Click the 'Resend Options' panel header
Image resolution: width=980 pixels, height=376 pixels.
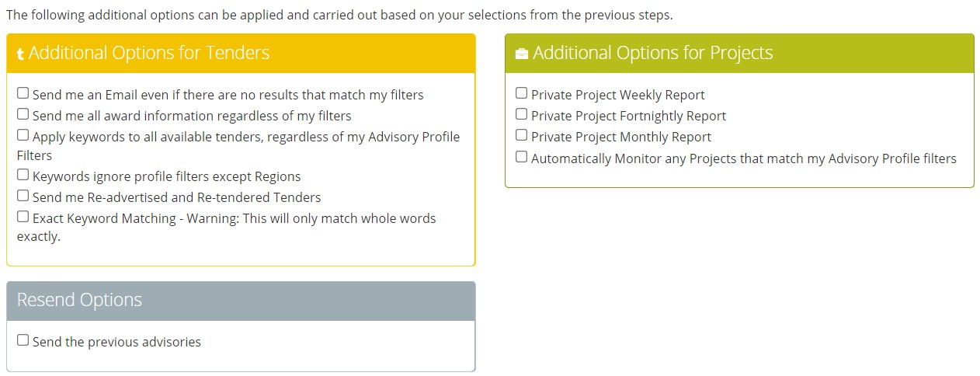(x=241, y=301)
